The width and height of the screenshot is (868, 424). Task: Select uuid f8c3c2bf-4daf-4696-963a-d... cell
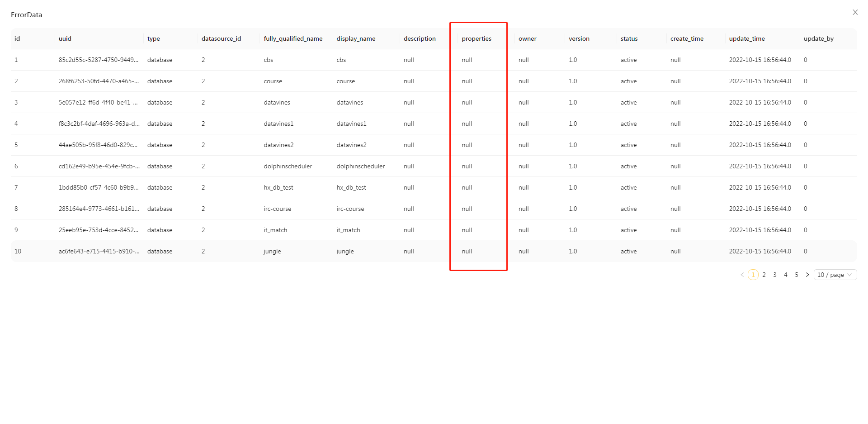(x=99, y=124)
